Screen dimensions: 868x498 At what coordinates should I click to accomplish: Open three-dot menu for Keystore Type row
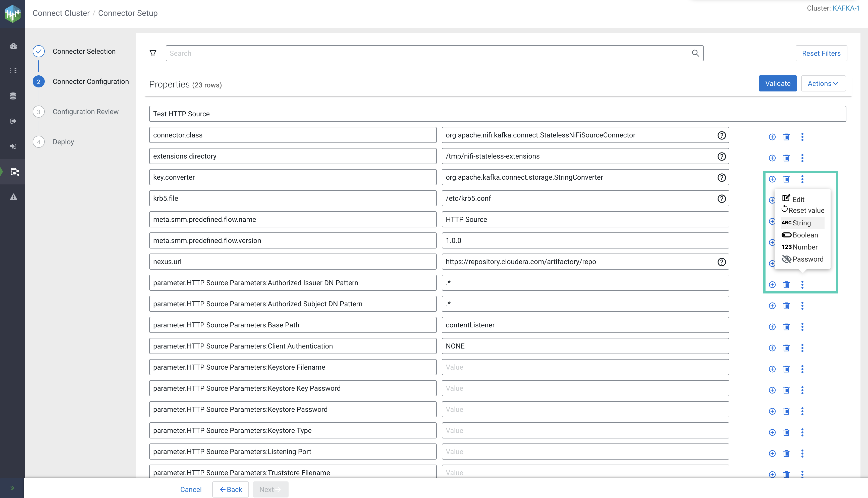click(x=802, y=432)
